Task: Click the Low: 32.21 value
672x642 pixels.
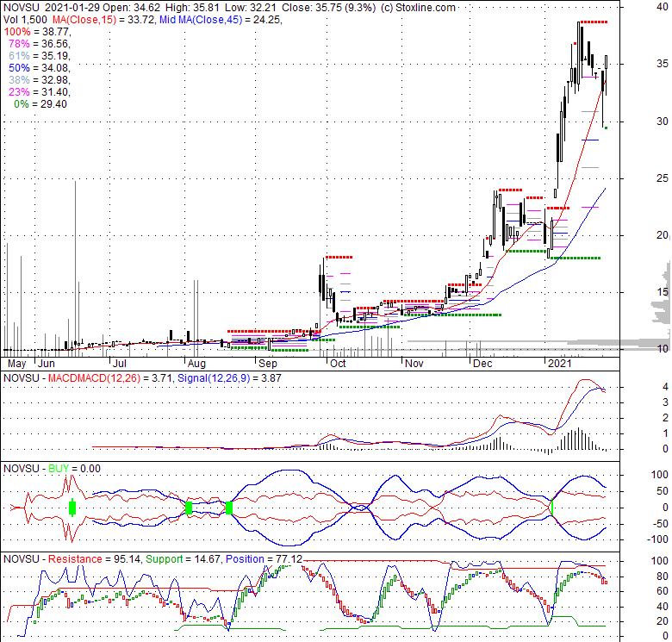Action: (x=250, y=8)
